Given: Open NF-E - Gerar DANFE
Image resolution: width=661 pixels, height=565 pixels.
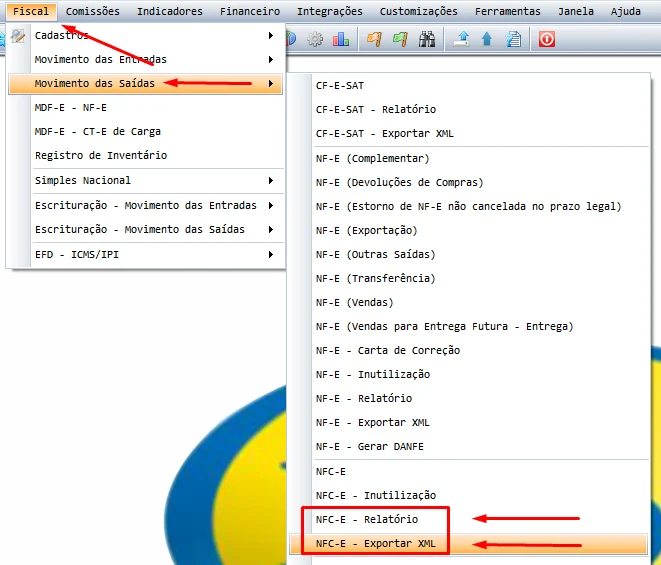Looking at the screenshot, I should [469, 447].
